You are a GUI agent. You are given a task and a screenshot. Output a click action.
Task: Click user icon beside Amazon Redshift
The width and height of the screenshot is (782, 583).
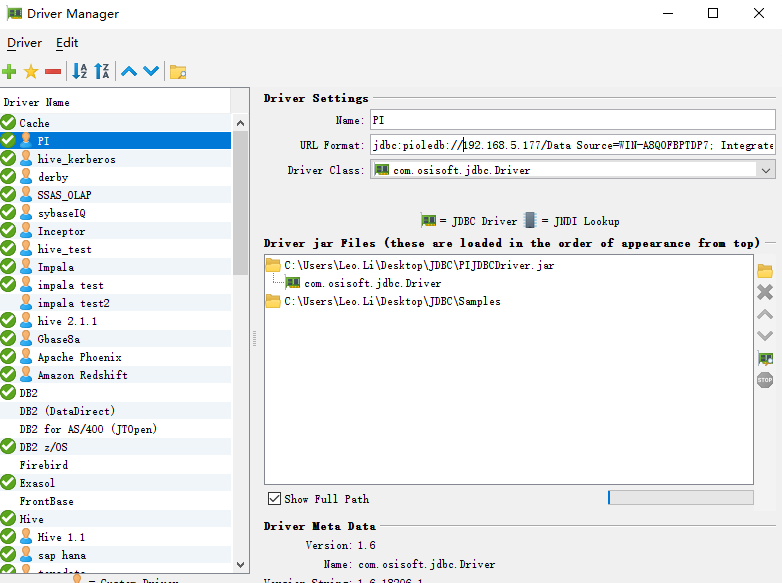(26, 375)
